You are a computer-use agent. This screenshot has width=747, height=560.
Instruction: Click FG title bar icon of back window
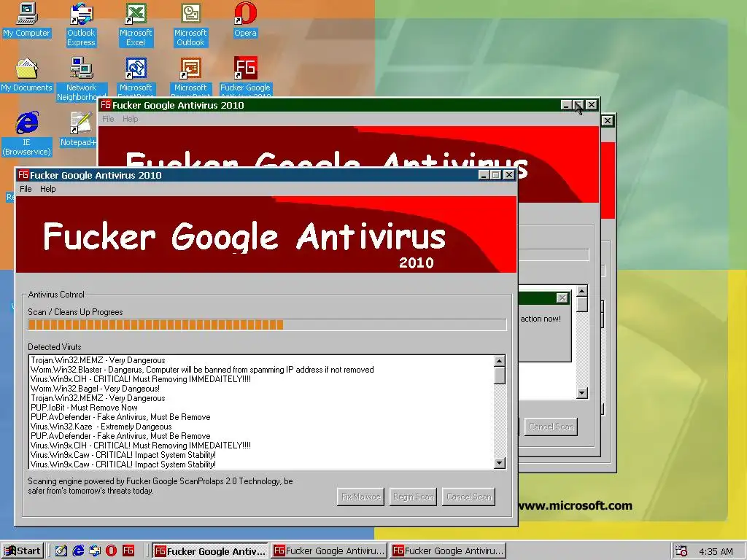(x=106, y=105)
